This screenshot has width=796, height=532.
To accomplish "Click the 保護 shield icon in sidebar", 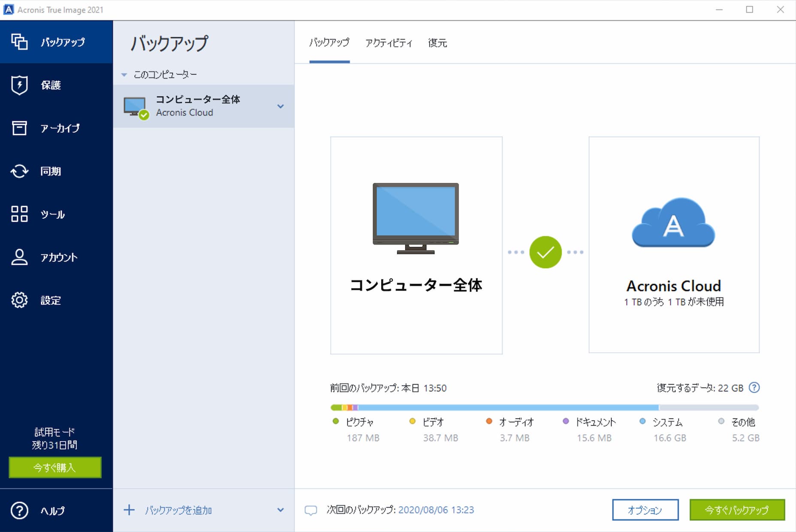I will (x=19, y=85).
